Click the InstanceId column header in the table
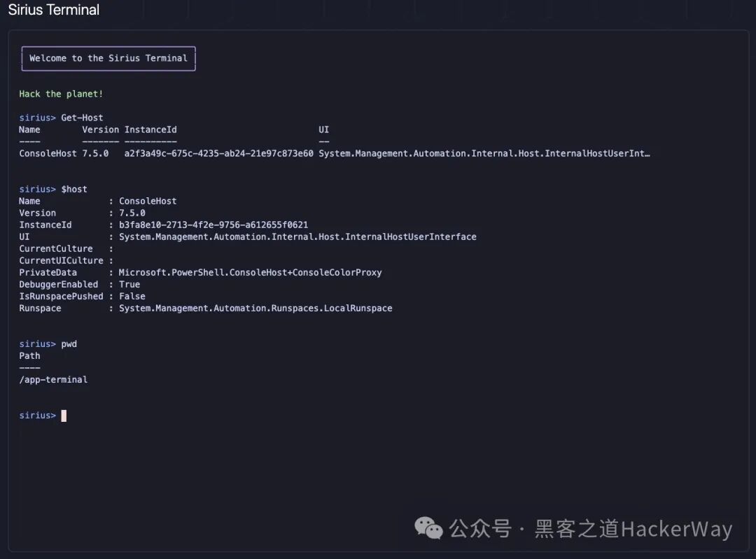756x559 pixels. click(x=150, y=129)
